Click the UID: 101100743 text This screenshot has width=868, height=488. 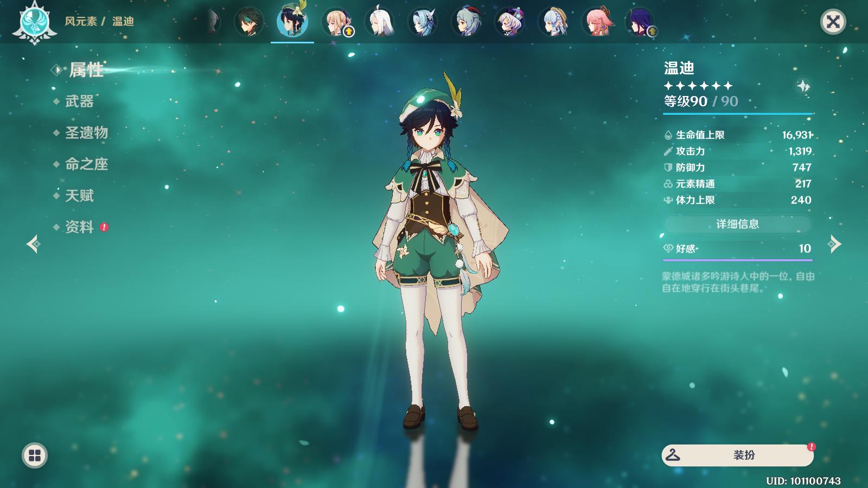(x=803, y=480)
